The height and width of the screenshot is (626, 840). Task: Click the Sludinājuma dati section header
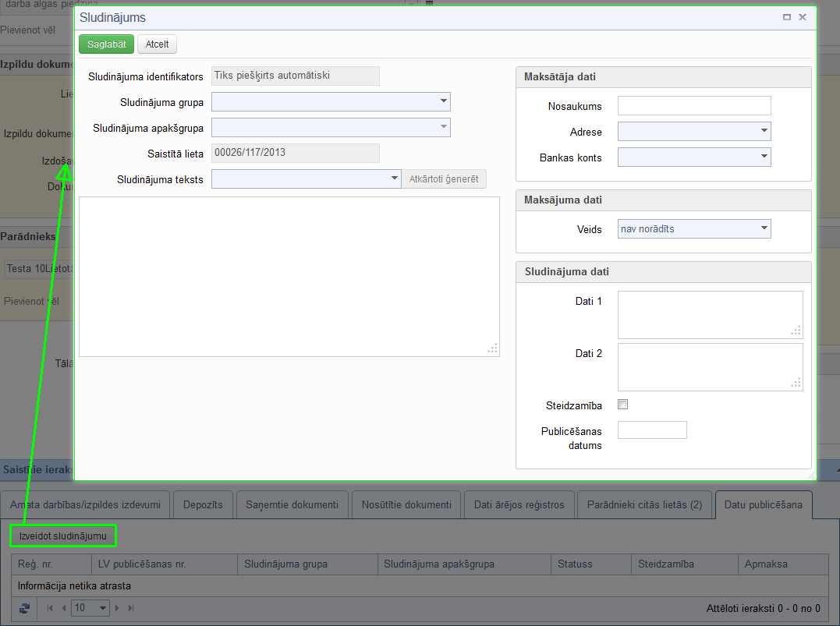(x=663, y=272)
